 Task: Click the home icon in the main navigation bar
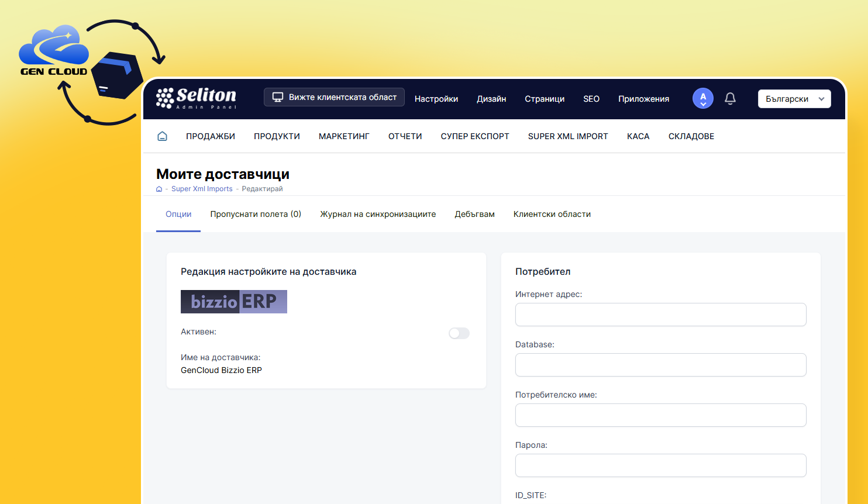(x=162, y=136)
